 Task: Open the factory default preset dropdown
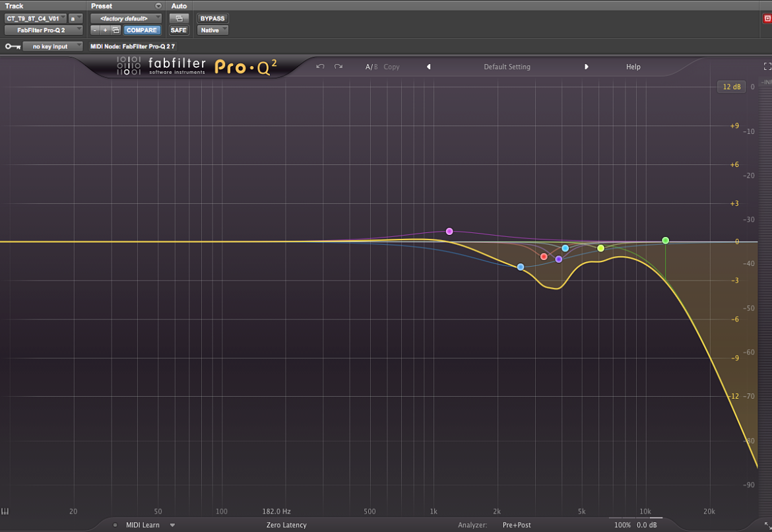pyautogui.click(x=126, y=18)
